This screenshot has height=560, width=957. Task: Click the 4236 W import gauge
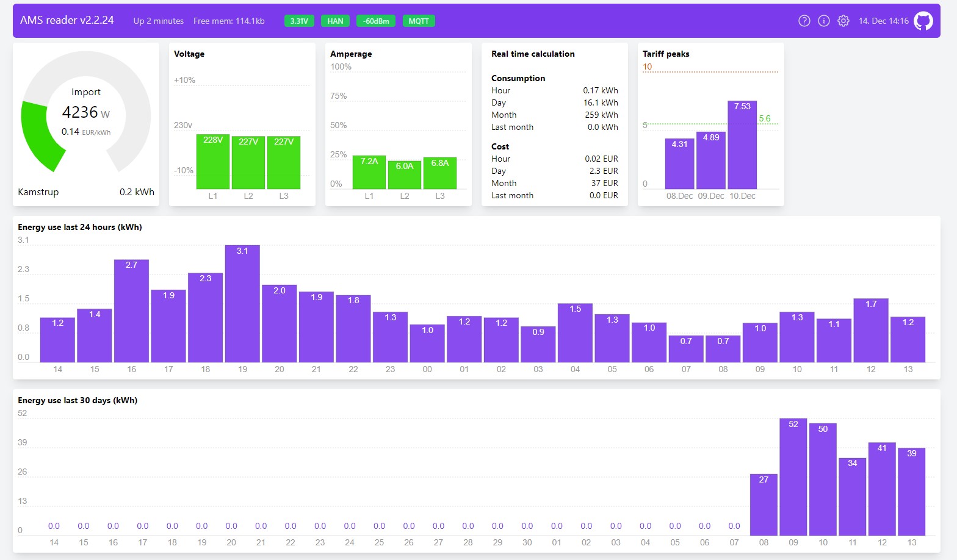pos(86,112)
